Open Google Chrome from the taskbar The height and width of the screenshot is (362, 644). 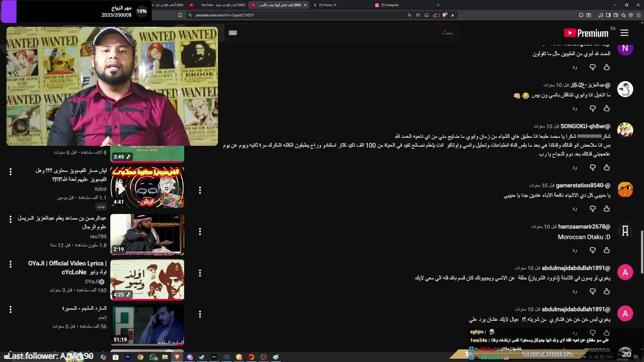(140, 357)
